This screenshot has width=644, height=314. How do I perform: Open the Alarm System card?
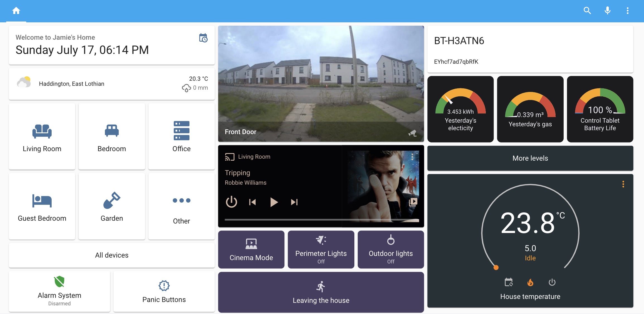[x=59, y=291]
